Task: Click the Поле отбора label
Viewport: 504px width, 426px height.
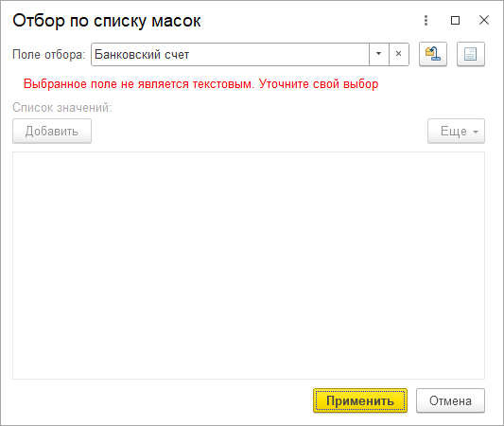Action: [49, 54]
